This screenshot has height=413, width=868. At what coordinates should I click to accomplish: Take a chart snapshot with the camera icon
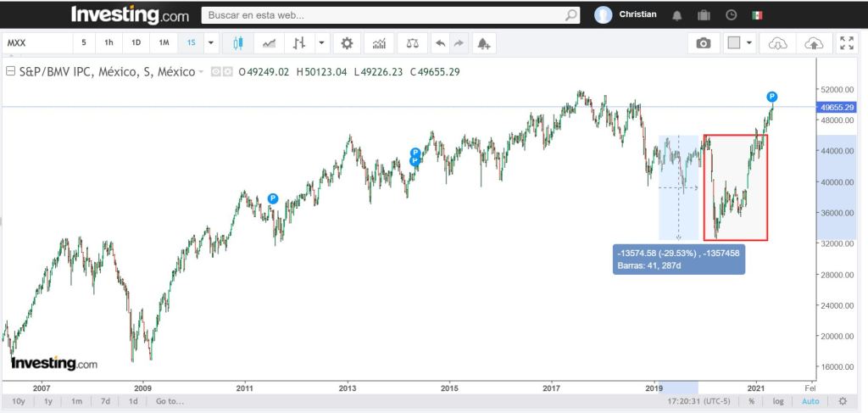pyautogui.click(x=703, y=43)
